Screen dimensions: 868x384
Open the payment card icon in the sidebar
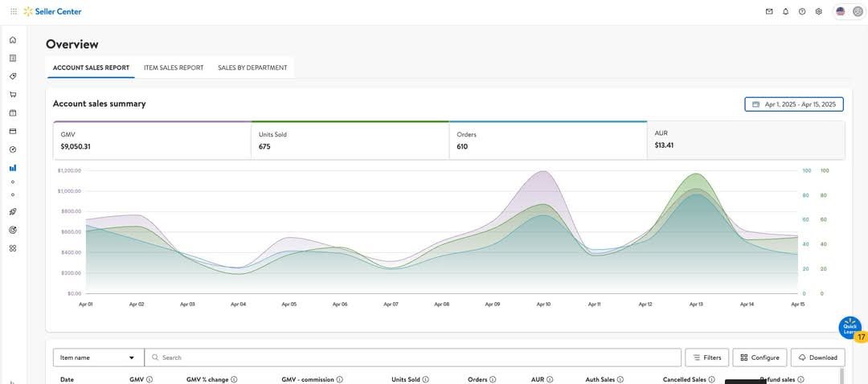(14, 131)
